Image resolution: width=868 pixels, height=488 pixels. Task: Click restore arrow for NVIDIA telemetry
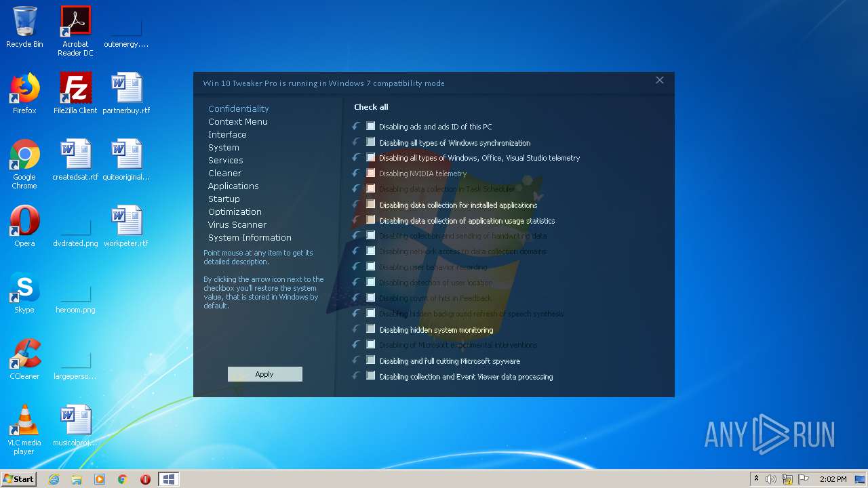356,173
